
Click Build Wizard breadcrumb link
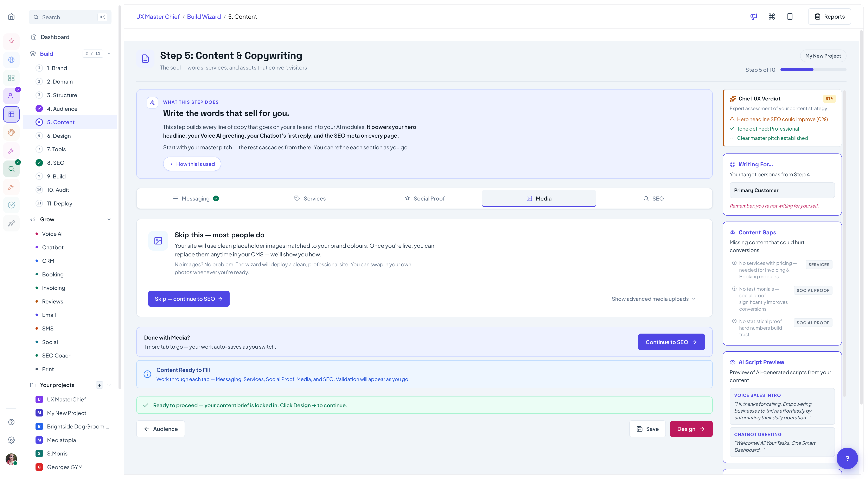204,17
